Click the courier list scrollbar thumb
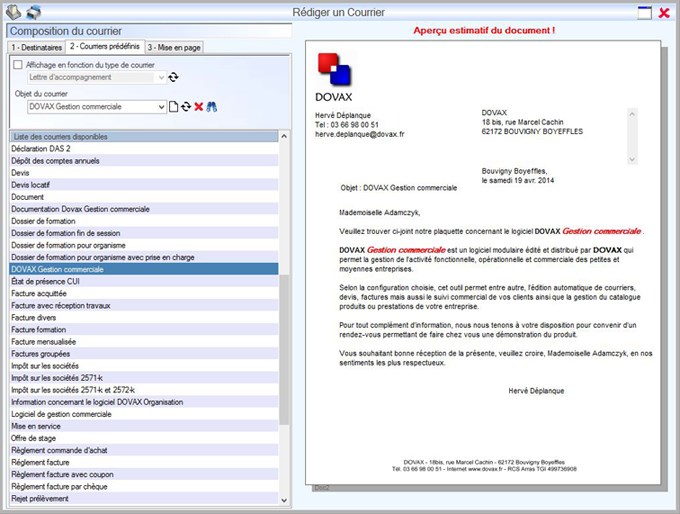The height and width of the screenshot is (514, 680). (x=284, y=349)
